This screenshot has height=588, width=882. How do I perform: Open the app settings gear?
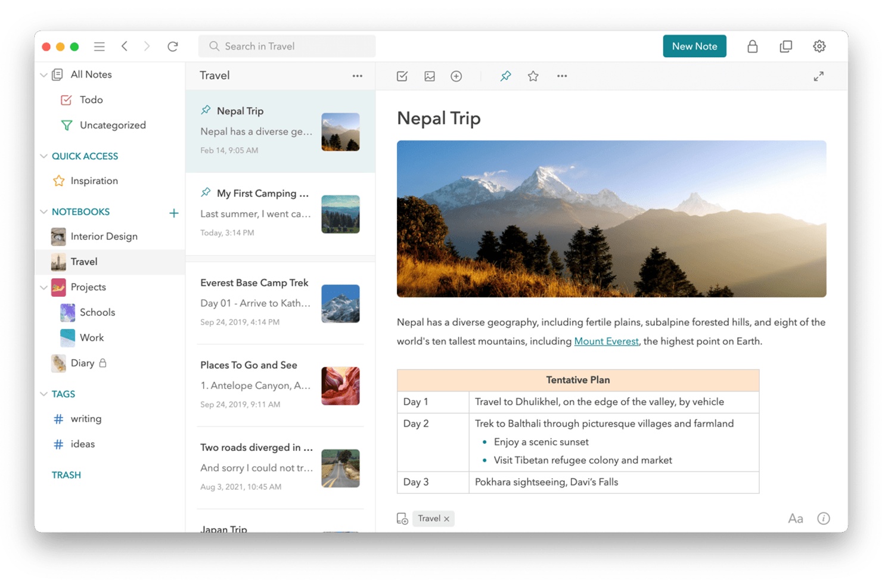tap(819, 46)
